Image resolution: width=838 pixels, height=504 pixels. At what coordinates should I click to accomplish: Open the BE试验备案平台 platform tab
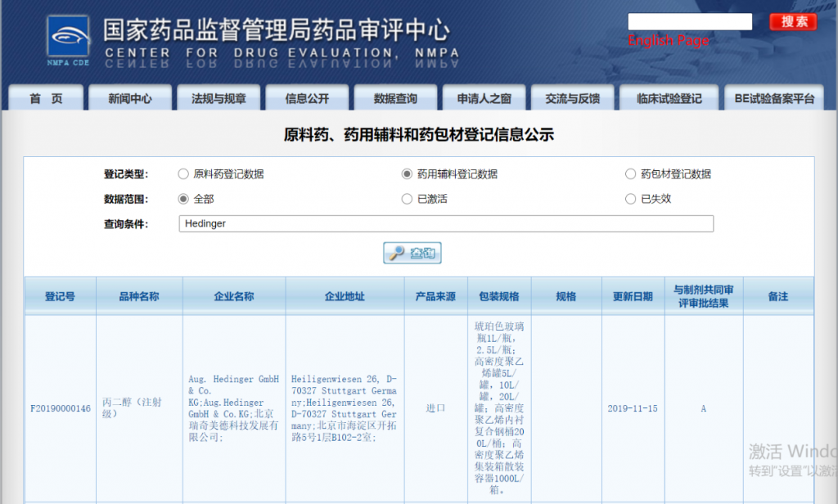pyautogui.click(x=773, y=97)
